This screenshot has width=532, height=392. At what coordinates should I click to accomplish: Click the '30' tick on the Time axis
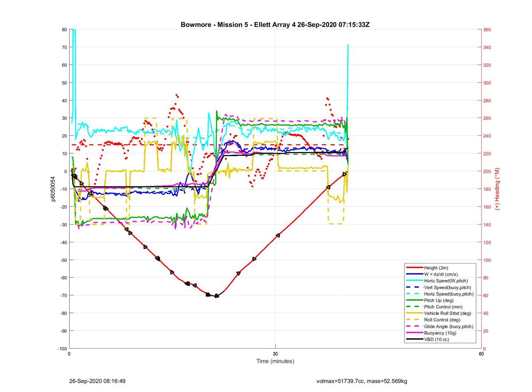pyautogui.click(x=275, y=354)
